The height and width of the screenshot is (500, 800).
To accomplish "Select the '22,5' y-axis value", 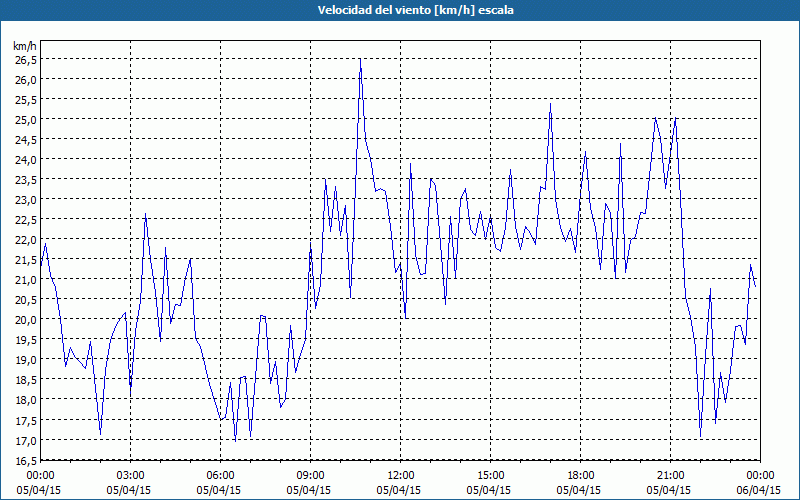I will pos(26,220).
